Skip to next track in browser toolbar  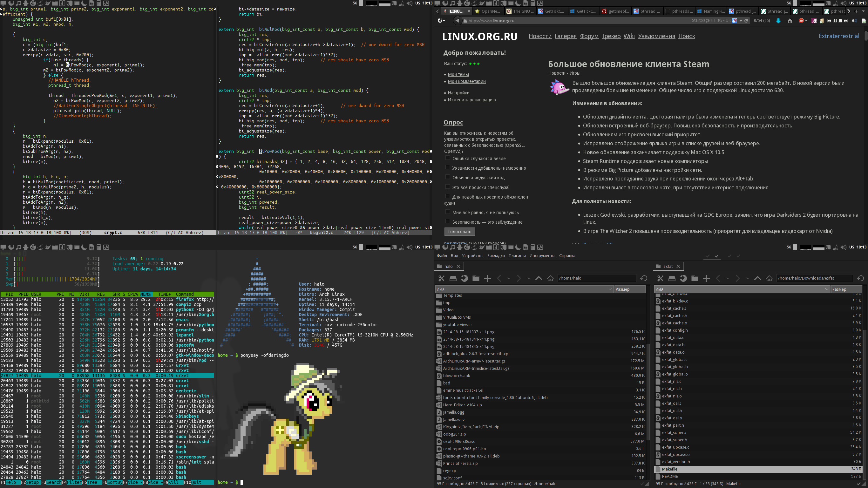pos(846,21)
